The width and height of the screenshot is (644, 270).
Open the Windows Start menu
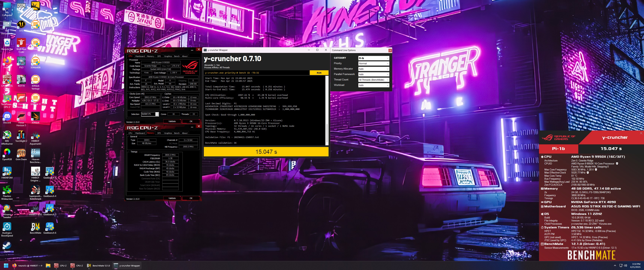tap(6, 266)
